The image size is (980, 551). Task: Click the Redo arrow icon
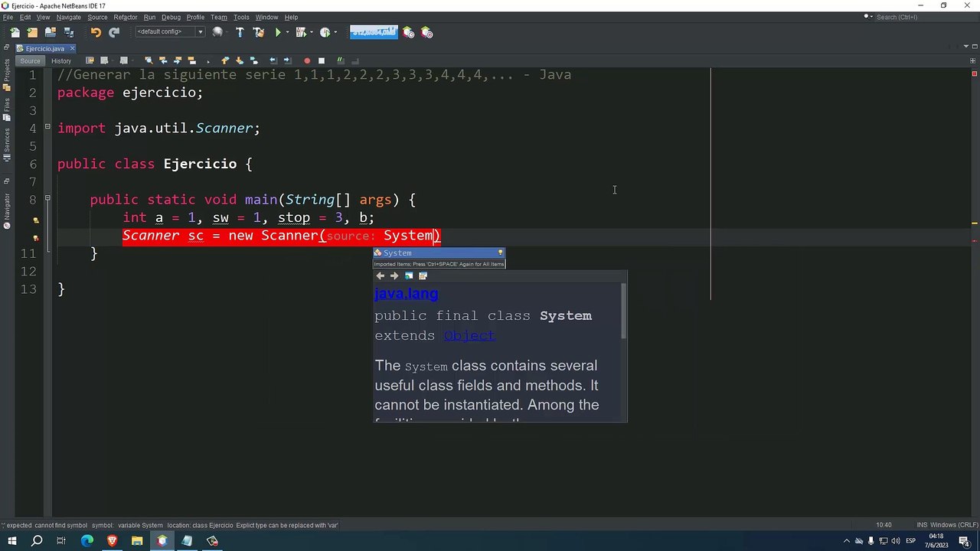click(x=114, y=32)
